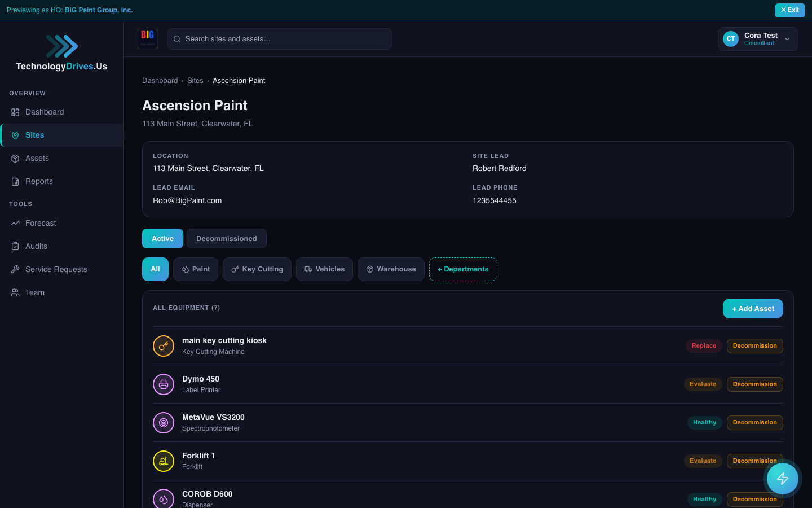Click the Search sites and assets field

[x=280, y=39]
